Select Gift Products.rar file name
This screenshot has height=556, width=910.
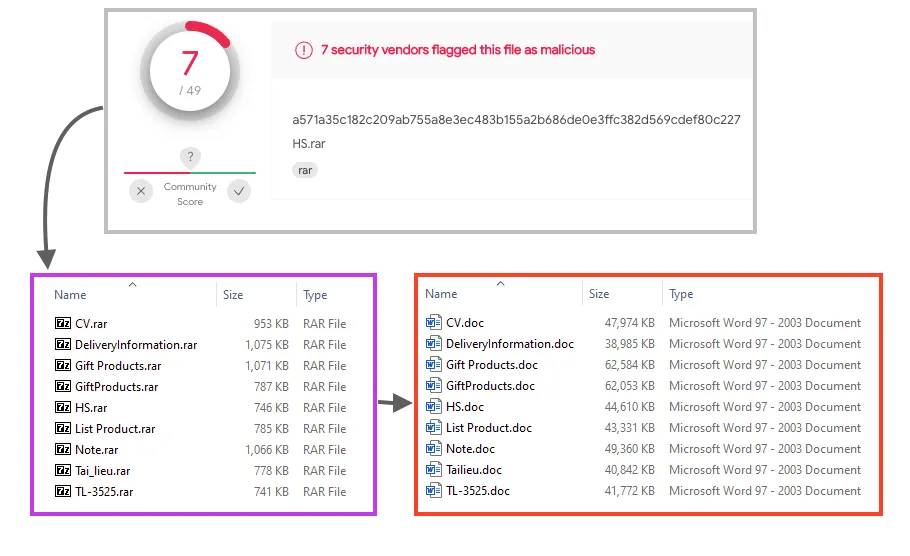[x=118, y=366]
